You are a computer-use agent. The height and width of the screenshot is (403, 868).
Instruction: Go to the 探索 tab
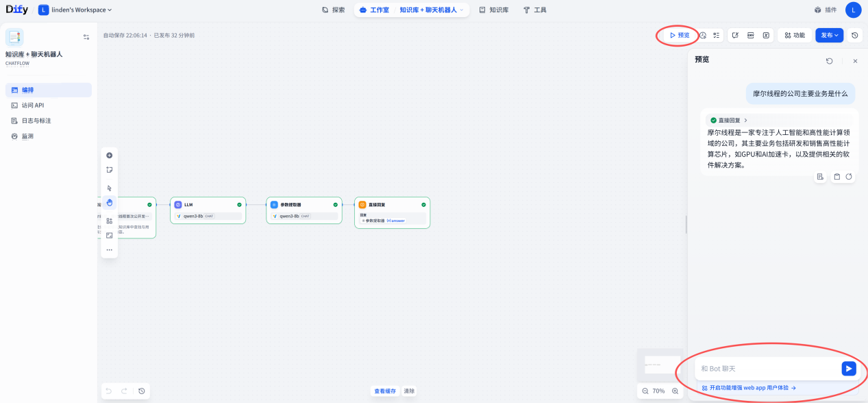tap(333, 10)
